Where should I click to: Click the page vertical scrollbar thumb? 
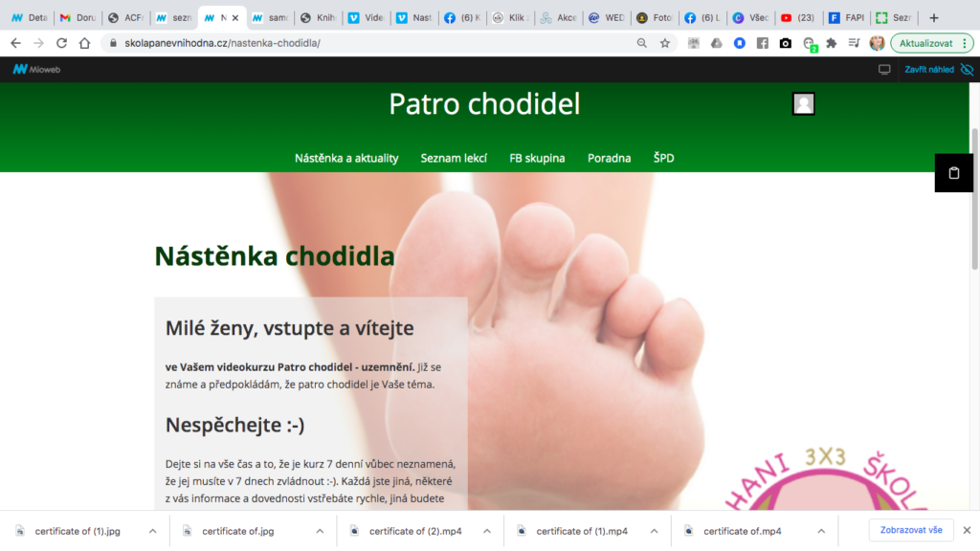974,199
